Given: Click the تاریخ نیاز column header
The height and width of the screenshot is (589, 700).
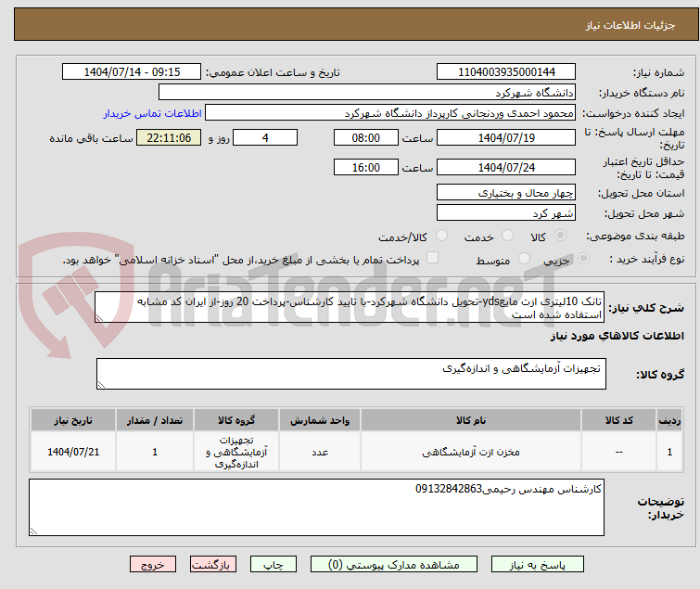Looking at the screenshot, I should click(x=73, y=420).
